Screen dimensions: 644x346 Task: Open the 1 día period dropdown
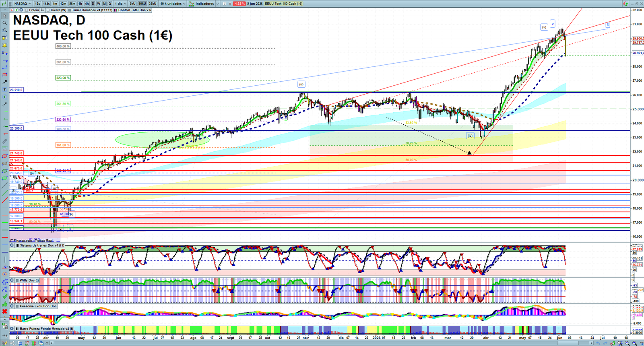[120, 4]
